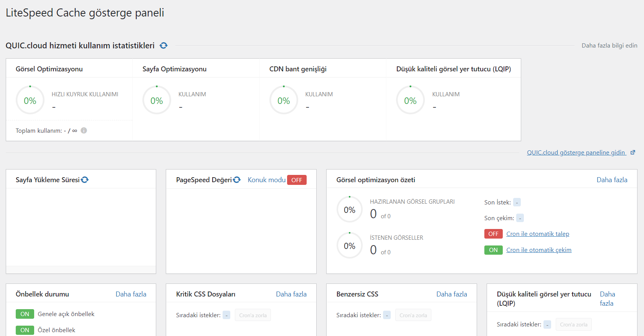Click Son İstek dash value badge
The width and height of the screenshot is (644, 336).
pyautogui.click(x=517, y=202)
